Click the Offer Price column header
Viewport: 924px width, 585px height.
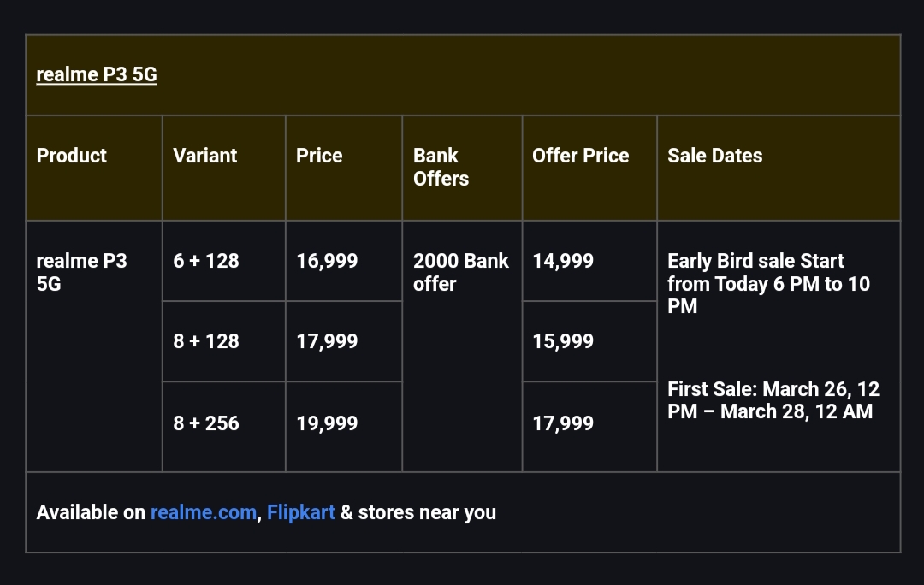tap(580, 156)
